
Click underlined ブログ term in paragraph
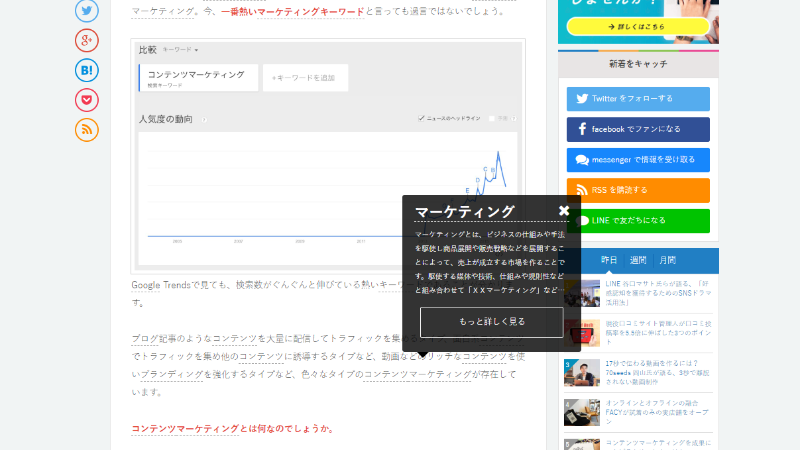pos(144,338)
